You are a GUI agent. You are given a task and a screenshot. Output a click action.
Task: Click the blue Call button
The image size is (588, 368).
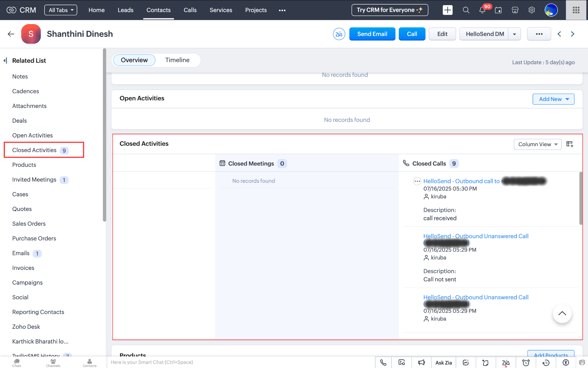412,34
